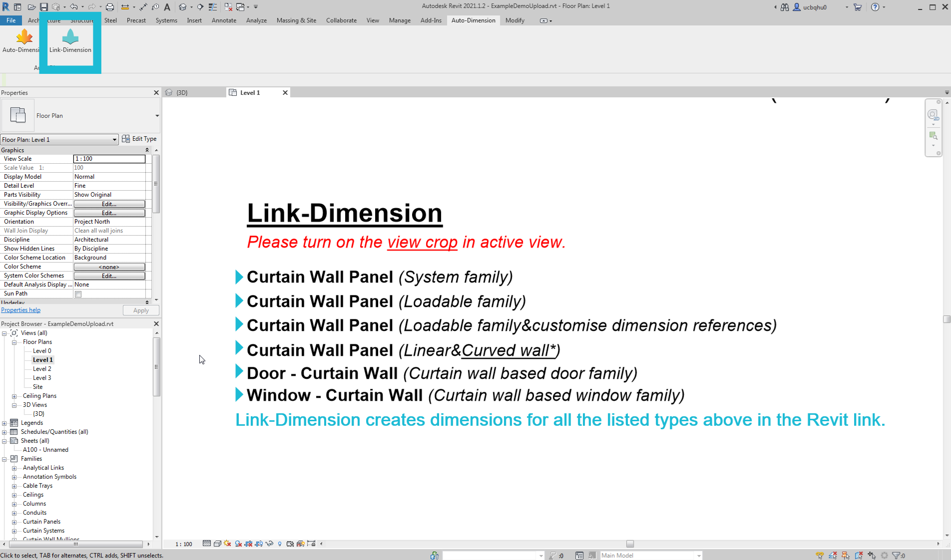Open a project with the Open icon
Image resolution: width=951 pixels, height=560 pixels.
pyautogui.click(x=31, y=7)
